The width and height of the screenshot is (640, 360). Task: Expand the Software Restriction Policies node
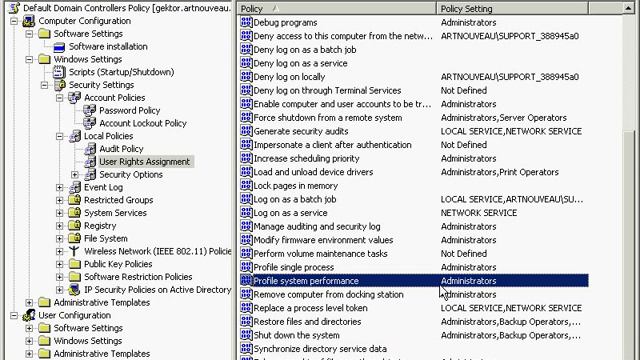click(60, 277)
